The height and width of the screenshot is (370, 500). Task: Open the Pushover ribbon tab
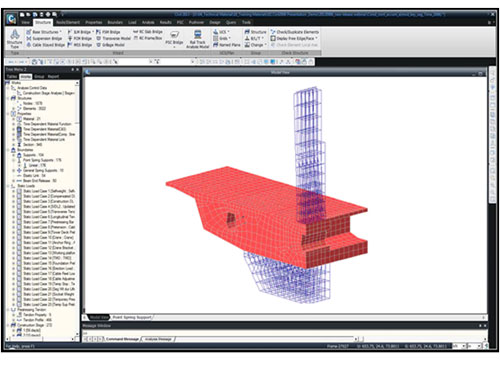pyautogui.click(x=196, y=22)
